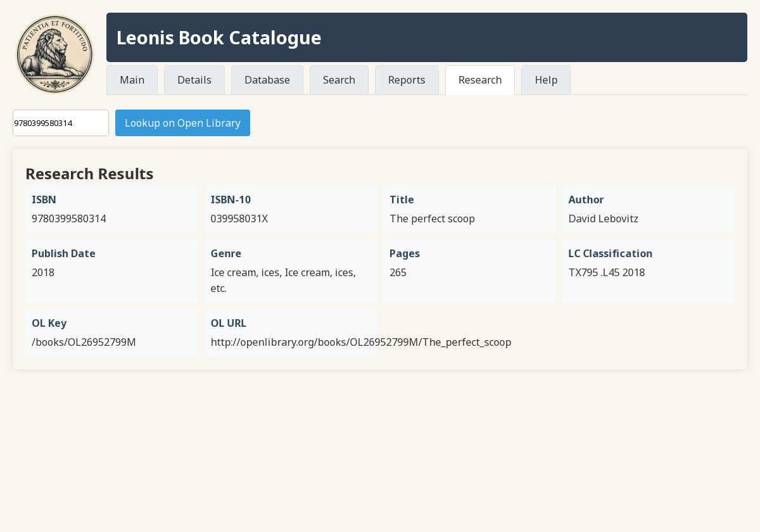Select OL Key /books/OL26952799M

coord(84,342)
